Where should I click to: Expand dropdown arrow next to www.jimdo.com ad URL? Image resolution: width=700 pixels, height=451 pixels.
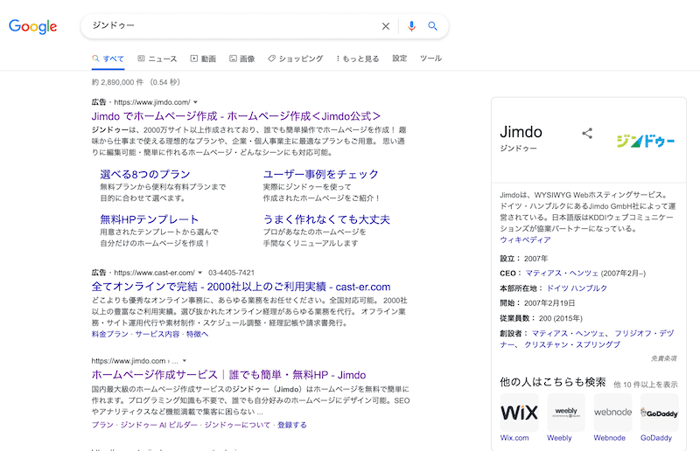point(196,102)
